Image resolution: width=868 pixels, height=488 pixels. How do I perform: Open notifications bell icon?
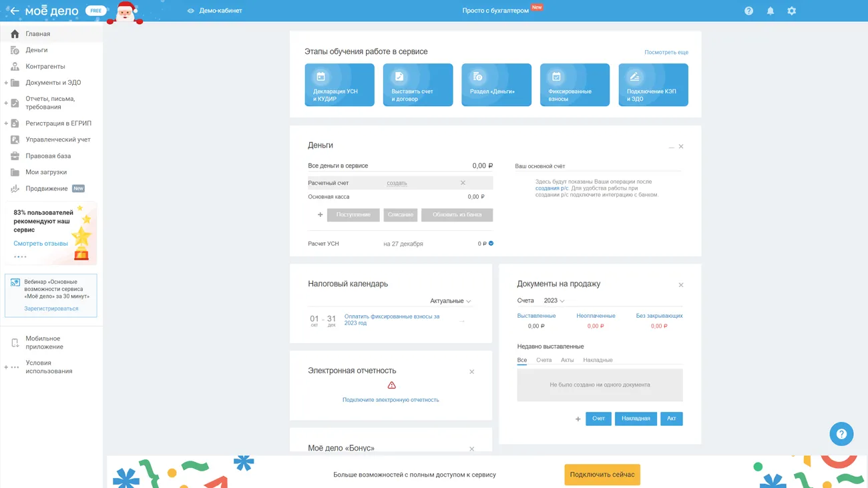point(770,11)
